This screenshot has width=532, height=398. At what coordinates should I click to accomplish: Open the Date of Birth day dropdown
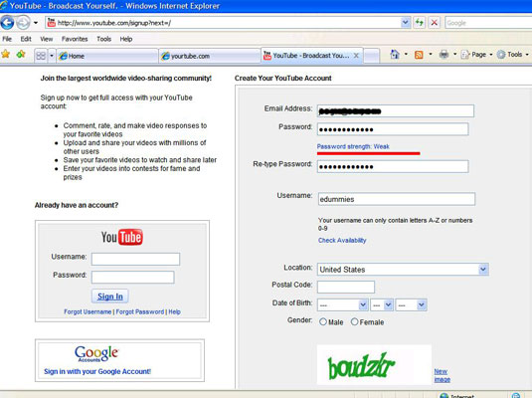click(x=382, y=304)
